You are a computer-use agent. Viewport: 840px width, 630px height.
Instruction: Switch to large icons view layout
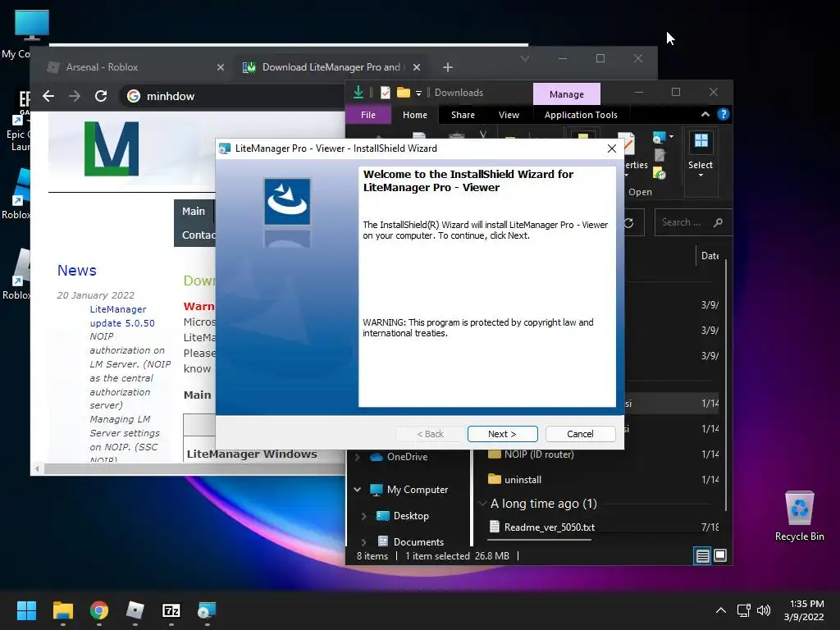tap(720, 555)
